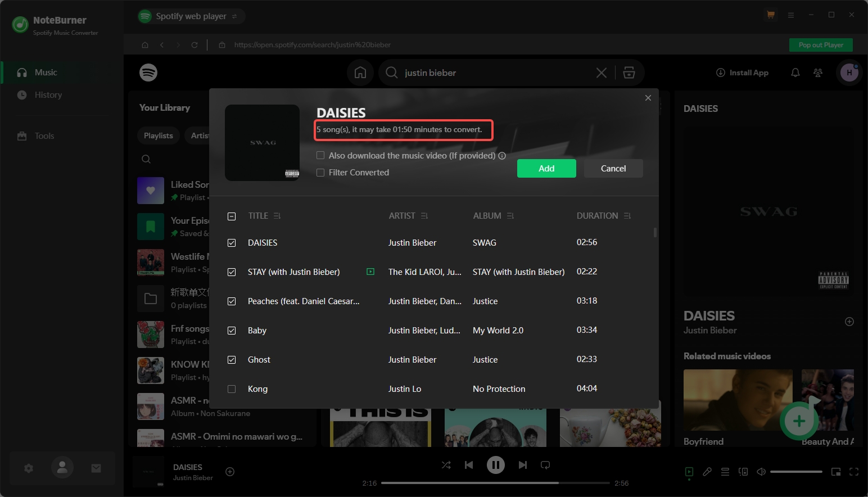Clear the justin bieber search text
The width and height of the screenshot is (868, 497).
coord(602,73)
